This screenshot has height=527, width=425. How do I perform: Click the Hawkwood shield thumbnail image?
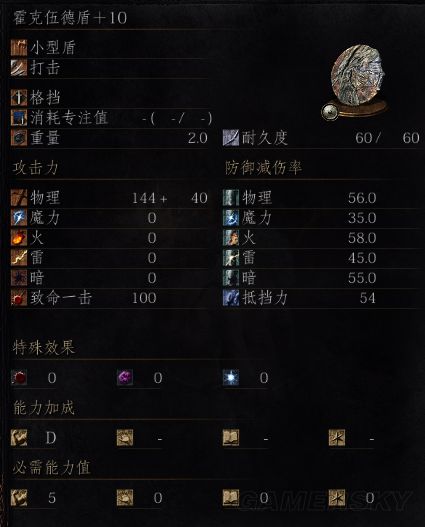click(355, 82)
